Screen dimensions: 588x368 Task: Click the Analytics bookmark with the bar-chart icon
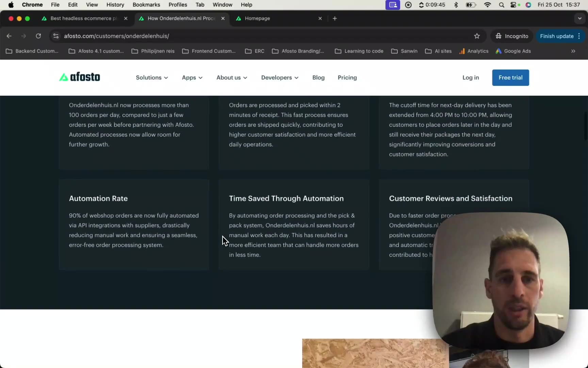point(474,51)
